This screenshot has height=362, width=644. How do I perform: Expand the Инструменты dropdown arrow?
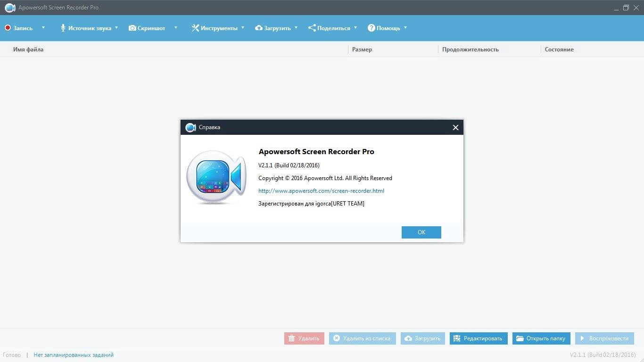(243, 27)
